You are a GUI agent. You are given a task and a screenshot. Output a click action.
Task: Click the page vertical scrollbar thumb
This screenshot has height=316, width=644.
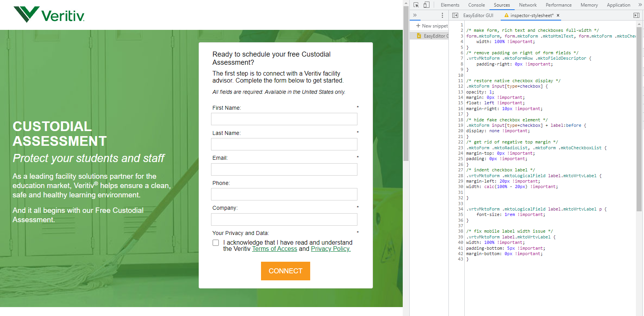pos(406,83)
